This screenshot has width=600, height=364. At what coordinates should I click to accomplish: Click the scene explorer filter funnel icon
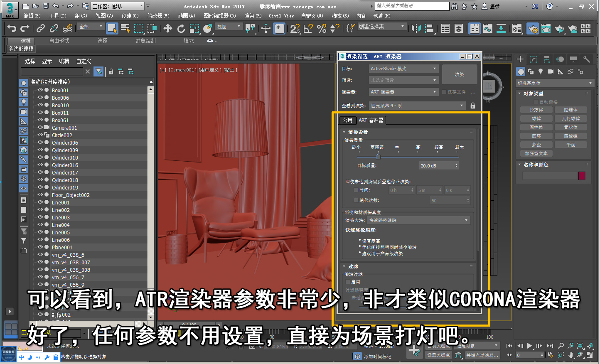pos(98,71)
